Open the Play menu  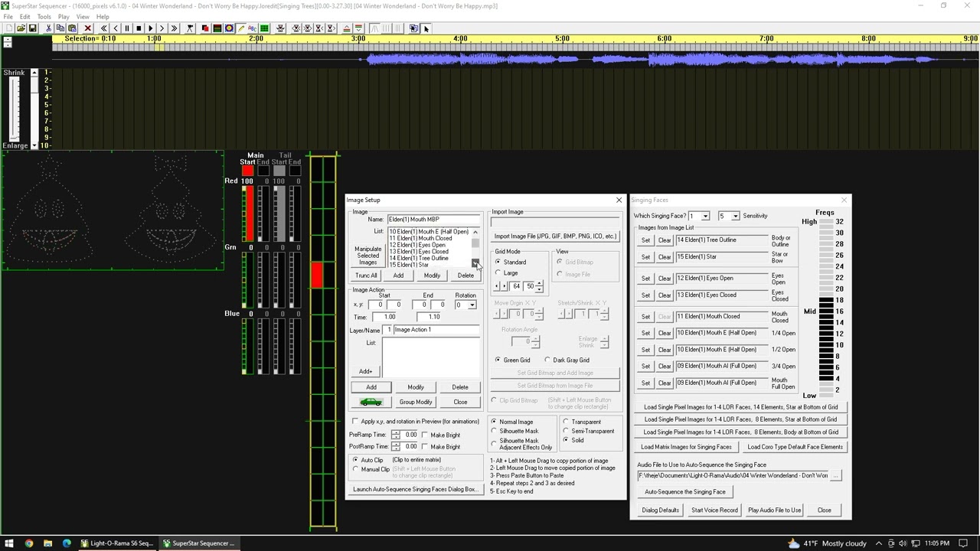pos(64,16)
